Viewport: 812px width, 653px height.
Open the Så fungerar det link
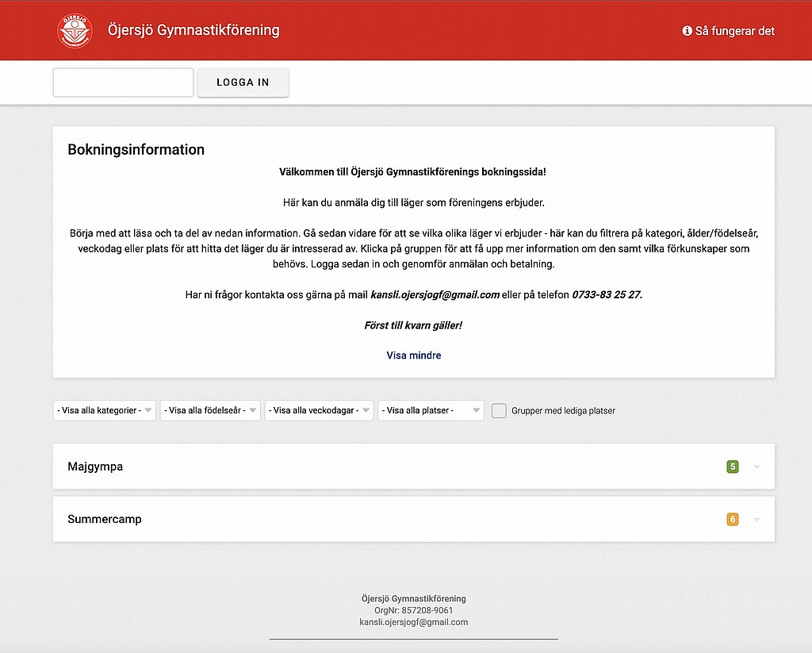(728, 31)
